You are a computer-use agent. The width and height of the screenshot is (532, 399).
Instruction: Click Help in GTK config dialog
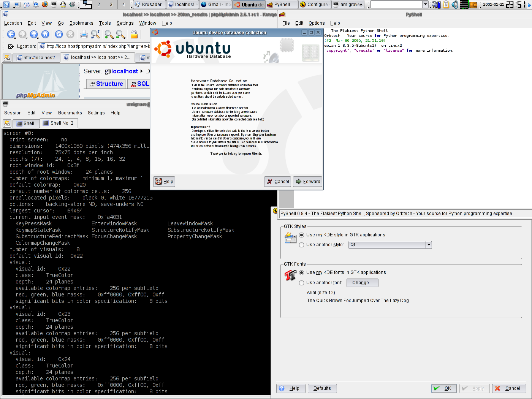(291, 388)
